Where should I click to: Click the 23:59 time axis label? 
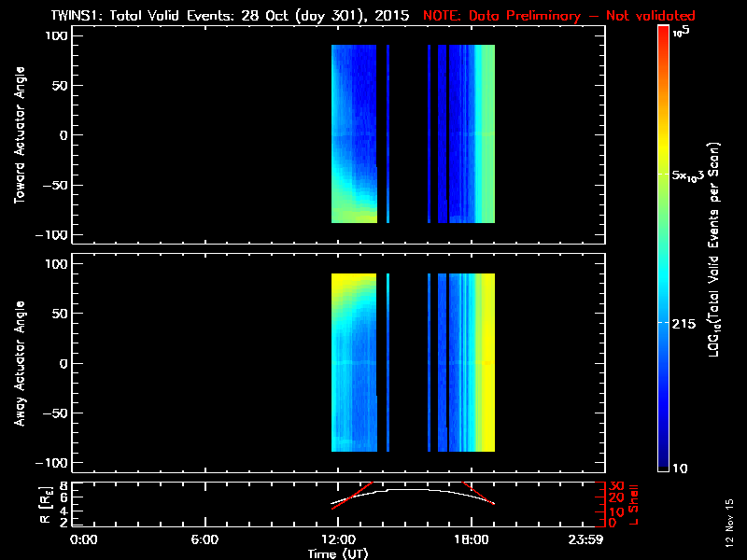[x=587, y=539]
